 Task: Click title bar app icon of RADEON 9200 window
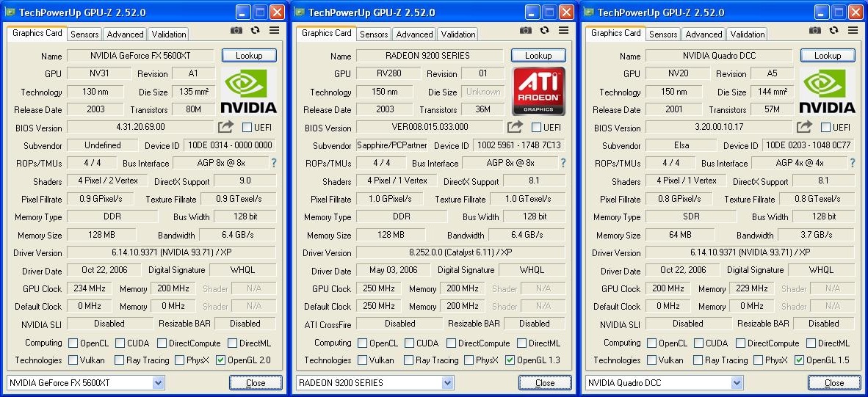(x=299, y=12)
